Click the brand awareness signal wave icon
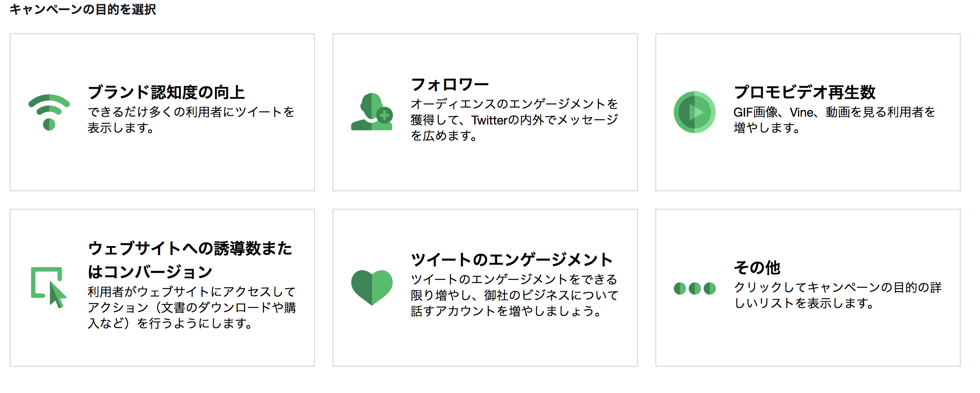Screen dimensions: 980x393 (x=49, y=112)
